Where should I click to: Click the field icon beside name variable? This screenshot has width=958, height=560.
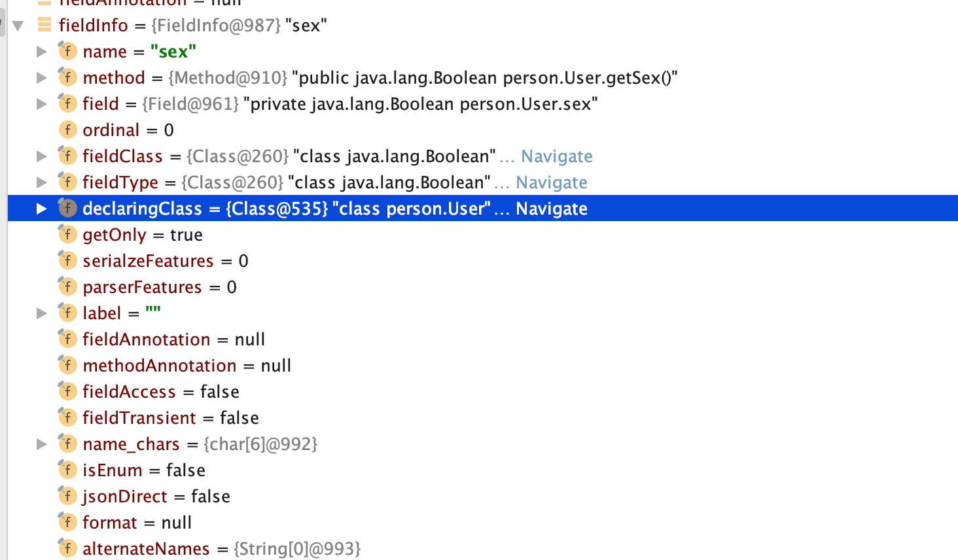coord(67,51)
